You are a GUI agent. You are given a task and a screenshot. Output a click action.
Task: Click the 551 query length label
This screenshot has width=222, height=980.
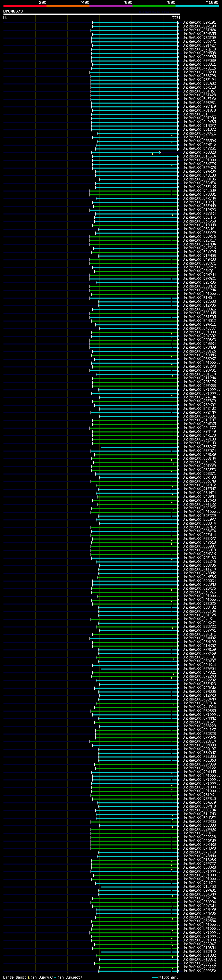(175, 17)
